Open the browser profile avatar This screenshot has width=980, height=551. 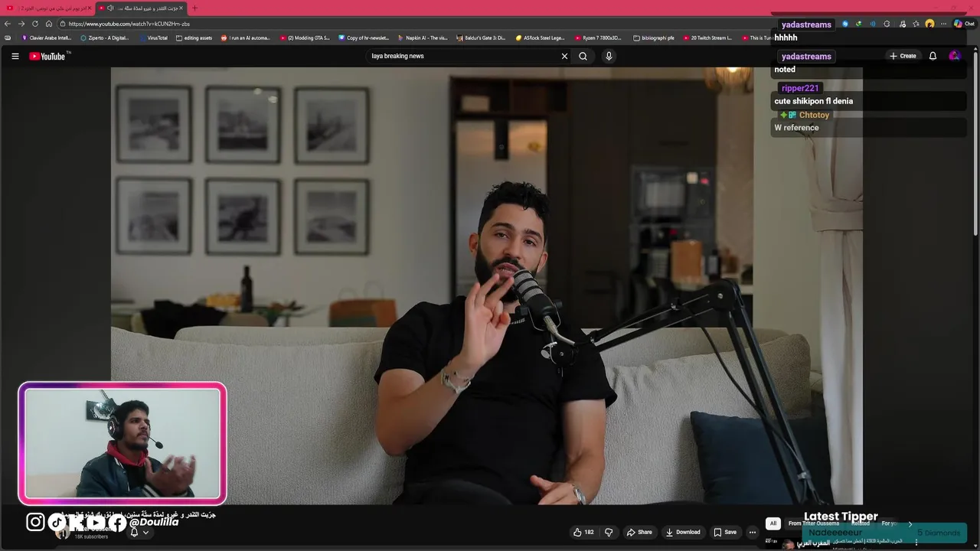click(929, 24)
